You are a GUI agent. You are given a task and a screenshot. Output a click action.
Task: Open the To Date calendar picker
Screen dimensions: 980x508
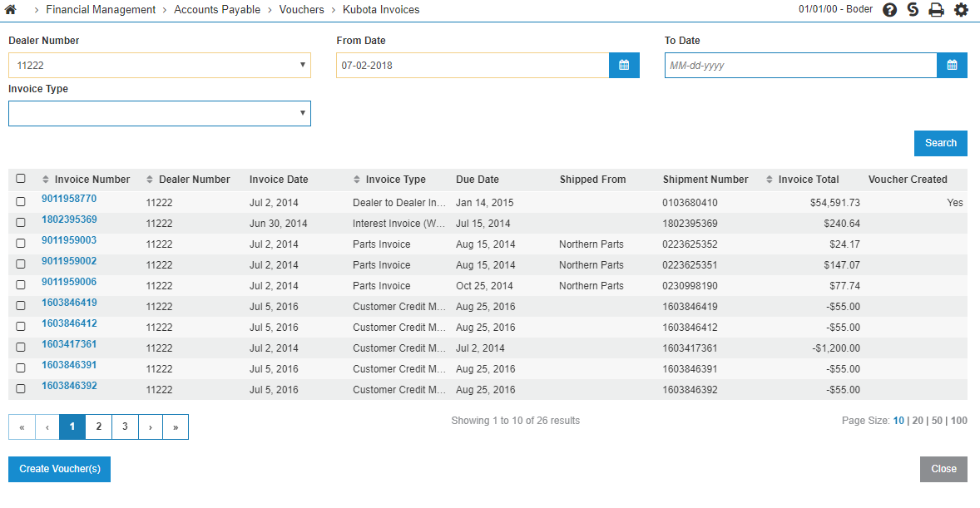click(952, 66)
